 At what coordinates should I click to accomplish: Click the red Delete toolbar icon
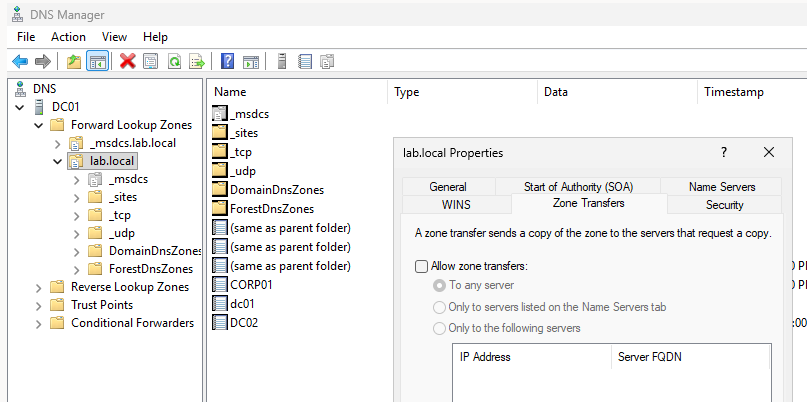tap(128, 61)
